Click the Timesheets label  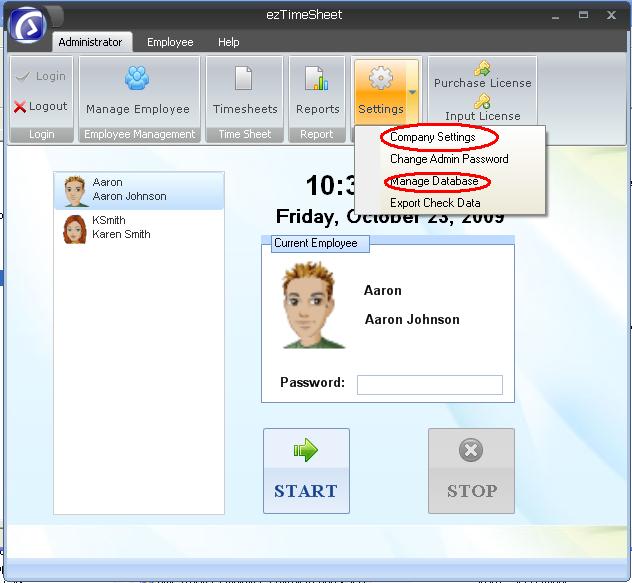pyautogui.click(x=245, y=109)
